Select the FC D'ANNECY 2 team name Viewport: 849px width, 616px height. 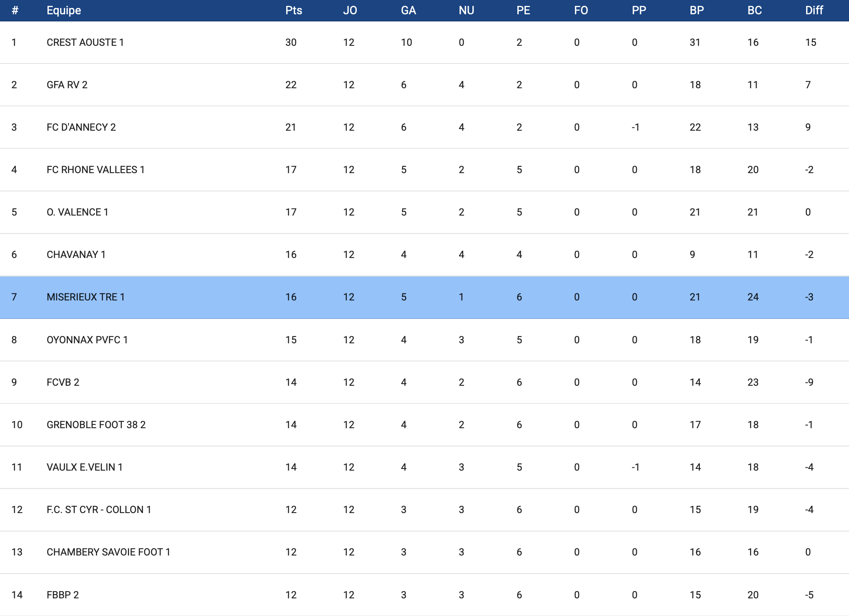pyautogui.click(x=81, y=127)
